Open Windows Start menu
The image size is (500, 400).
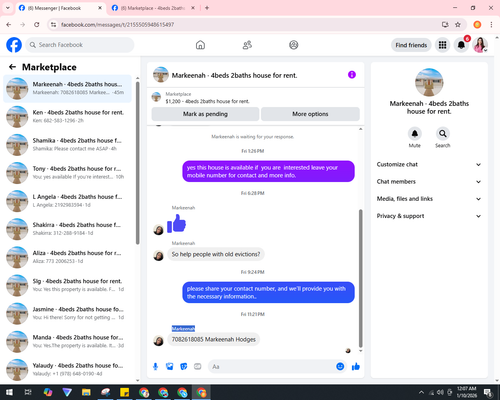(x=9, y=392)
